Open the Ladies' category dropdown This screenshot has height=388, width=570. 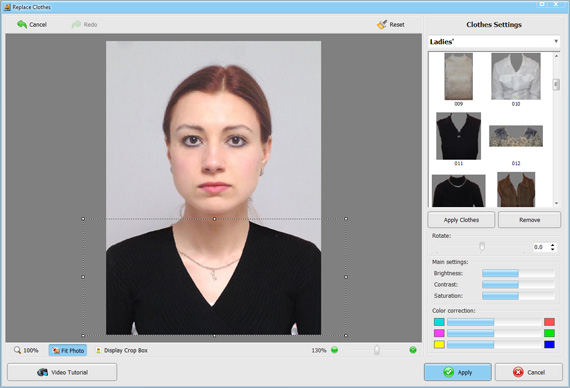494,41
